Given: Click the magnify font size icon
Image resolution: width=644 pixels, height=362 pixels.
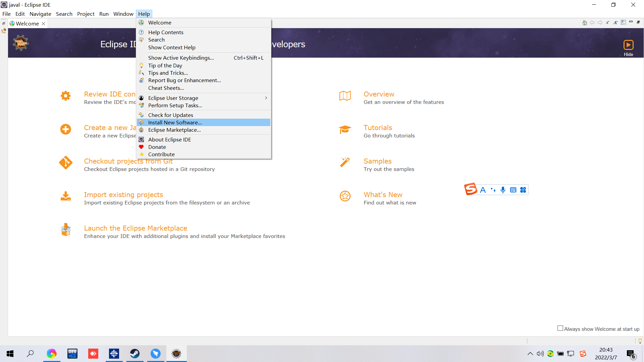Looking at the screenshot, I should pyautogui.click(x=615, y=22).
